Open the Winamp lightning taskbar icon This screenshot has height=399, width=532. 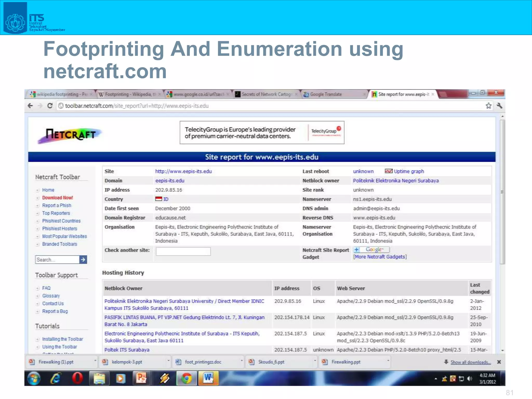[164, 378]
